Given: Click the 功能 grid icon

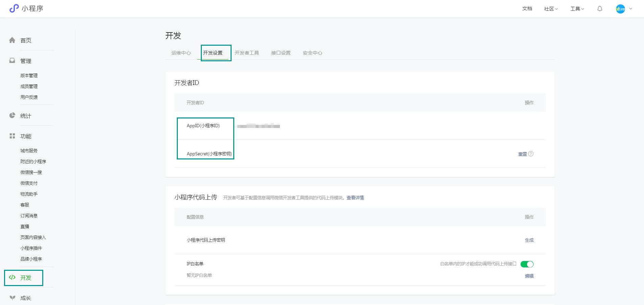Looking at the screenshot, I should (12, 136).
